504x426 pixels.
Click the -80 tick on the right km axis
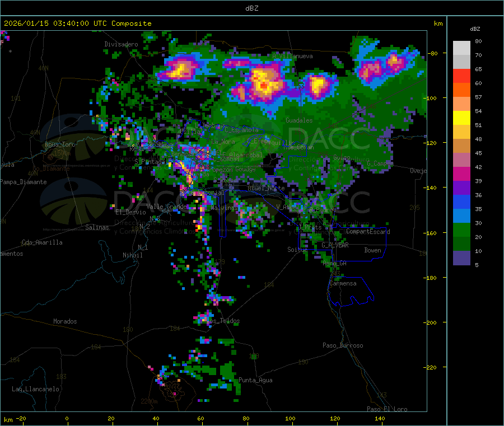click(x=433, y=53)
